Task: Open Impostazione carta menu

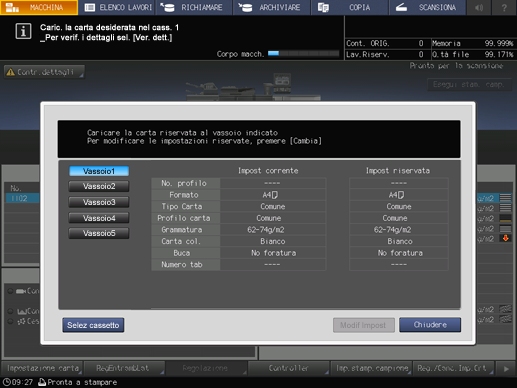Action: [42, 368]
